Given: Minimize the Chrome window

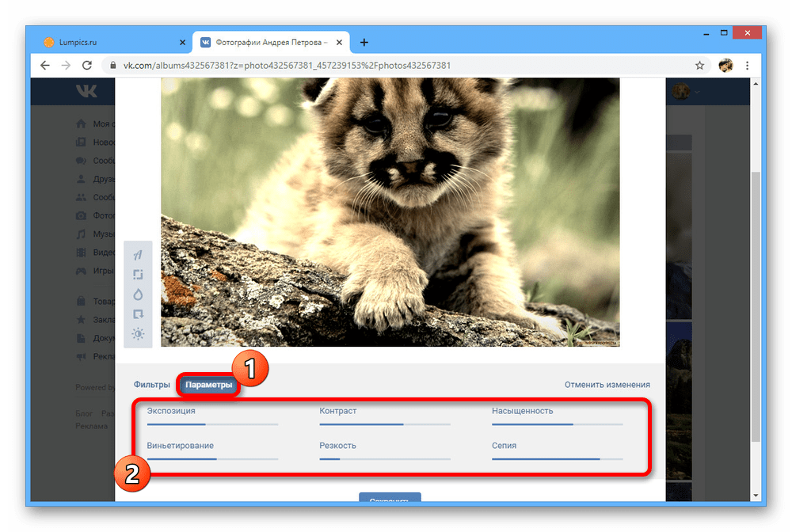Looking at the screenshot, I should [706, 33].
